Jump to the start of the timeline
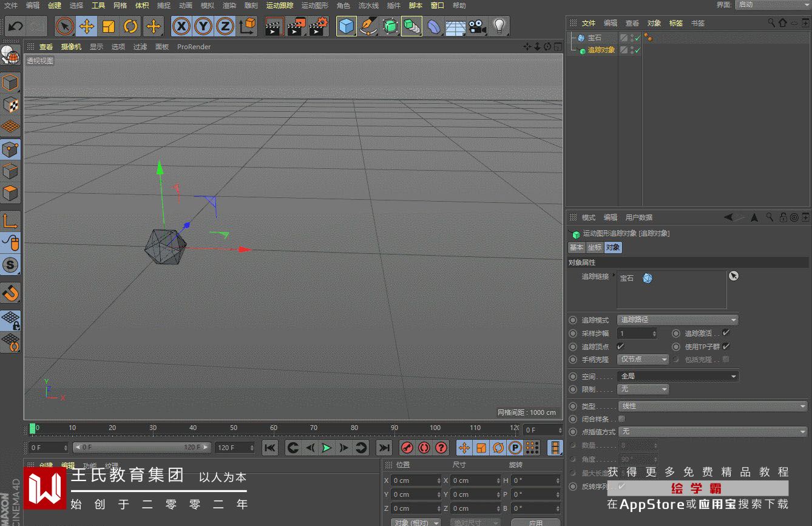Screen dimensions: 812x526 (271, 448)
